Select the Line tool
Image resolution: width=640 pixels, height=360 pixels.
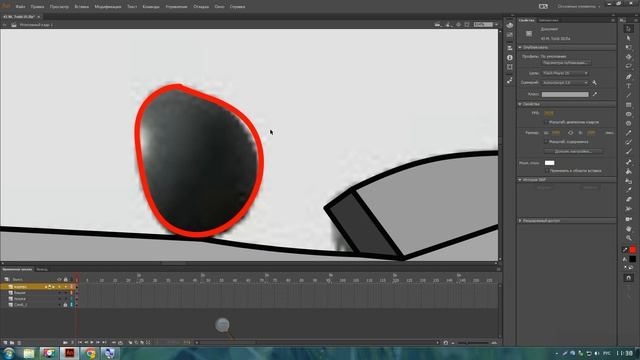(x=629, y=96)
